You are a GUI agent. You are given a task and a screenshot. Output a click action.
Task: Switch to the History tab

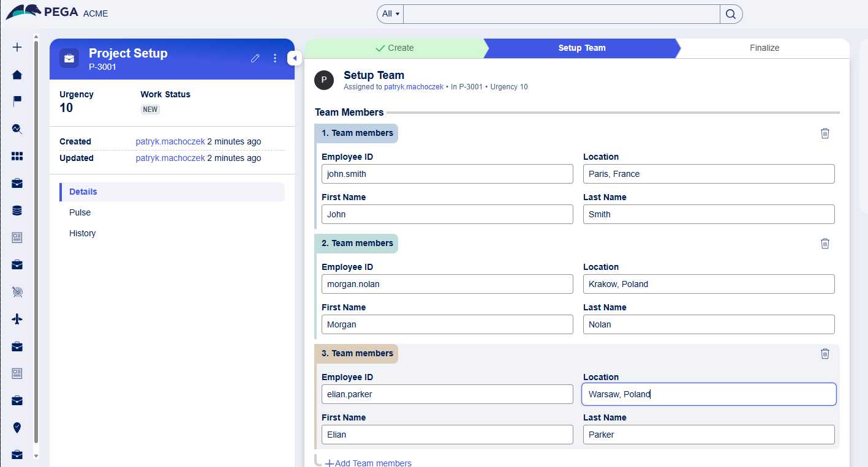click(83, 233)
